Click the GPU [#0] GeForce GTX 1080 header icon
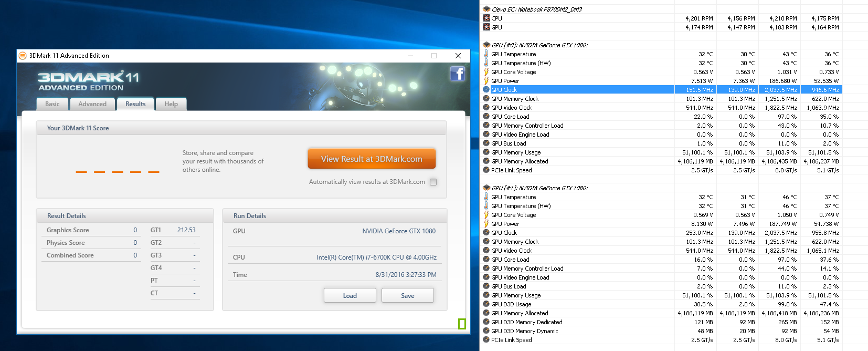The width and height of the screenshot is (868, 351). [486, 45]
